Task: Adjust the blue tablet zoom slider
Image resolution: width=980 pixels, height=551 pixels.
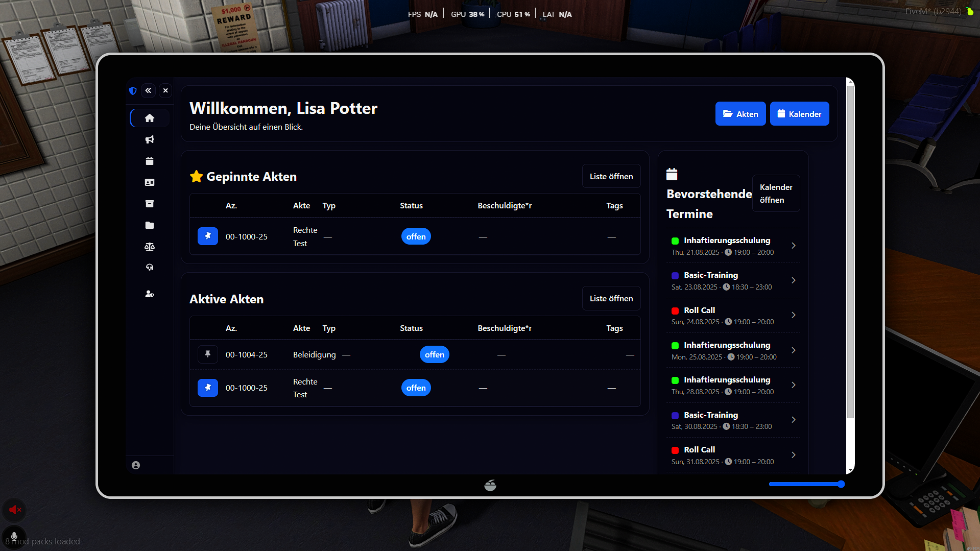Action: (x=806, y=484)
